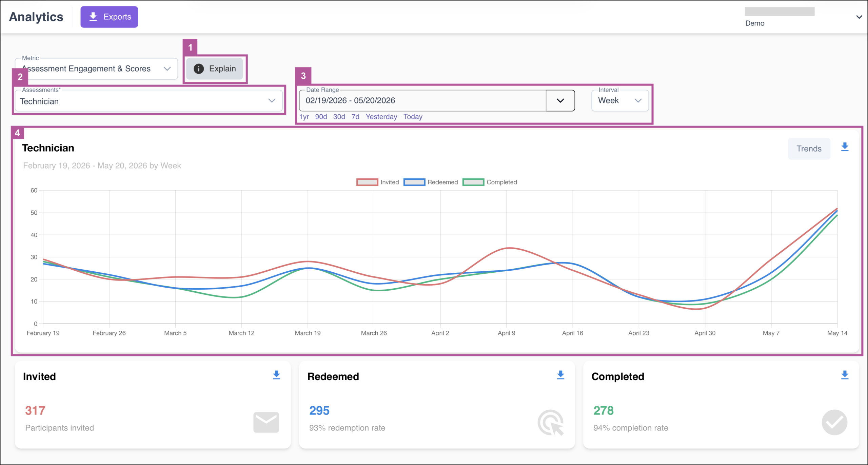This screenshot has height=465, width=868.
Task: Download the Technician chart data
Action: tap(845, 147)
